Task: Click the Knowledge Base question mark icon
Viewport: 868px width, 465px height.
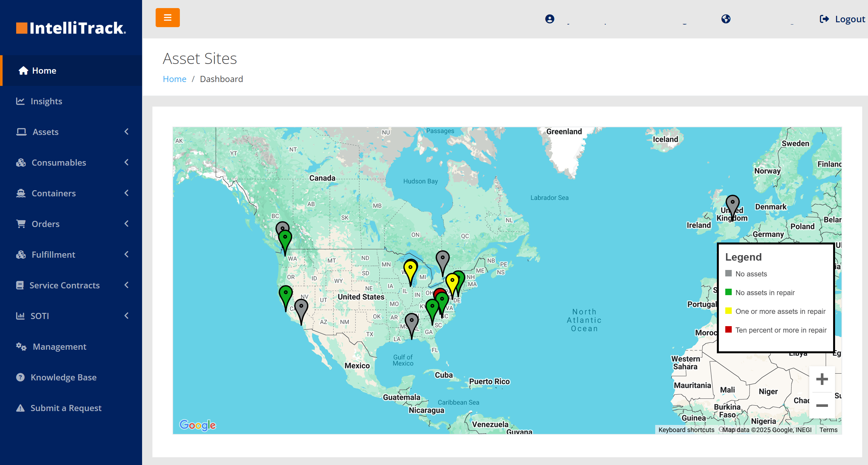Action: point(20,377)
